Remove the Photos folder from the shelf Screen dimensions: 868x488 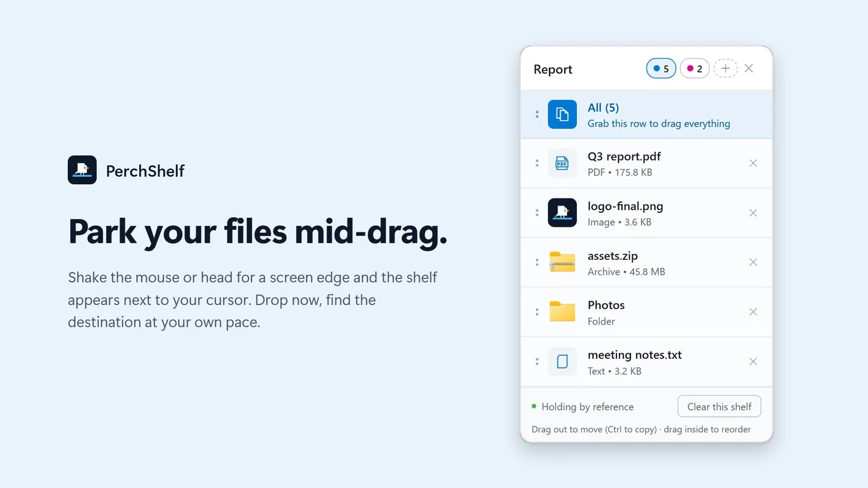(753, 312)
